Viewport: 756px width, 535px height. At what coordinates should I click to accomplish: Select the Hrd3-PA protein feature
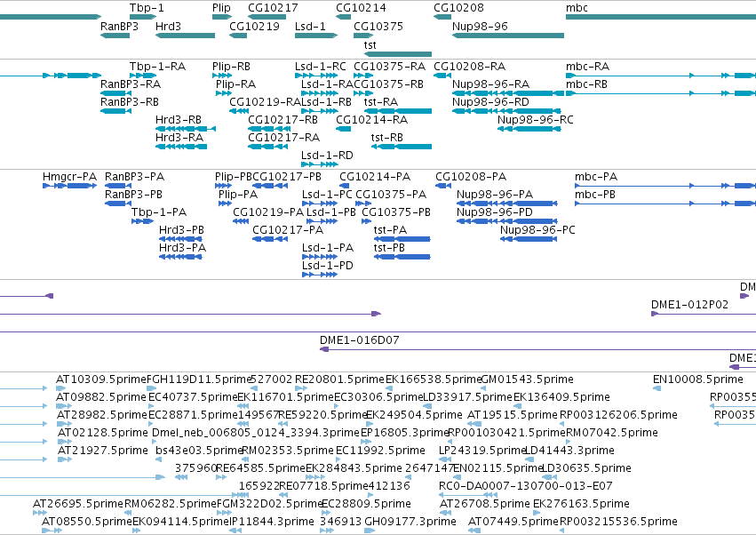click(x=180, y=257)
